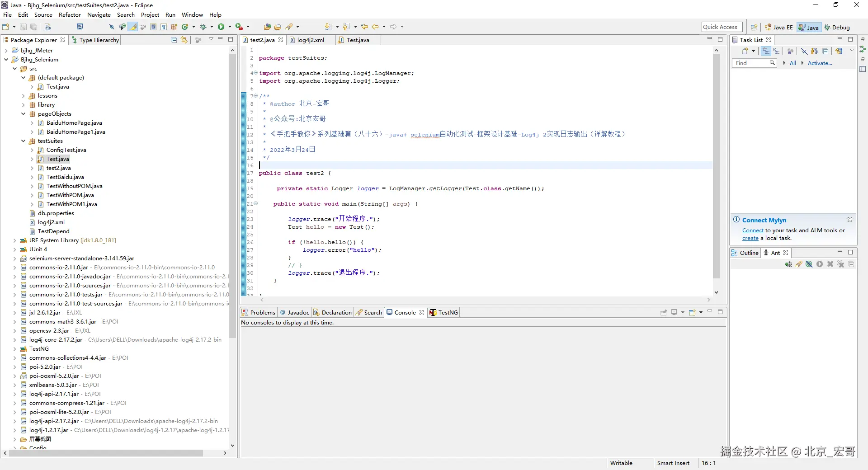Open the Run button dropdown arrow
The width and height of the screenshot is (868, 470).
(x=230, y=27)
